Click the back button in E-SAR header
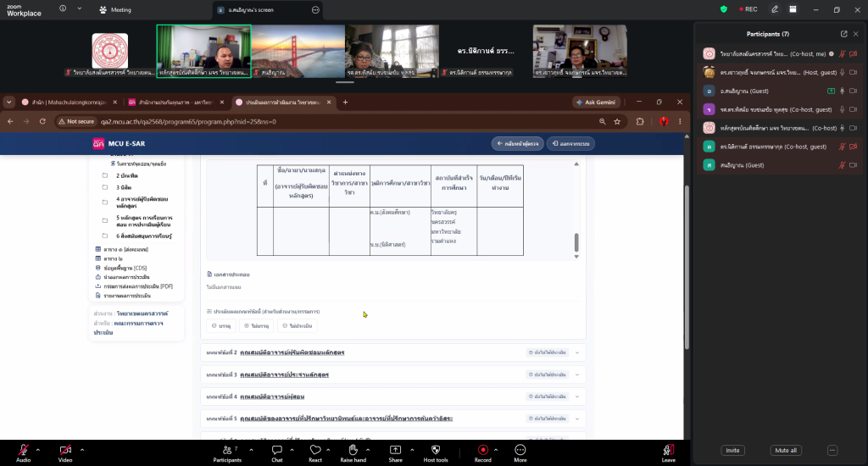Image resolution: width=868 pixels, height=466 pixels. [x=518, y=144]
